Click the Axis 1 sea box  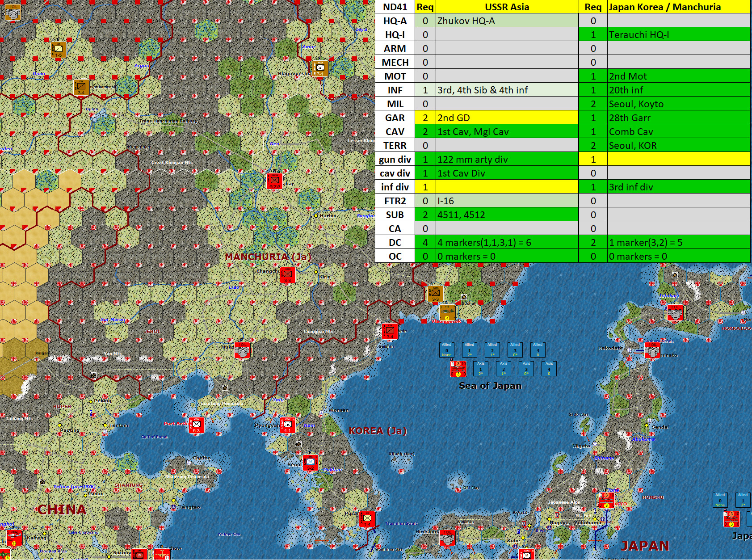481,369
